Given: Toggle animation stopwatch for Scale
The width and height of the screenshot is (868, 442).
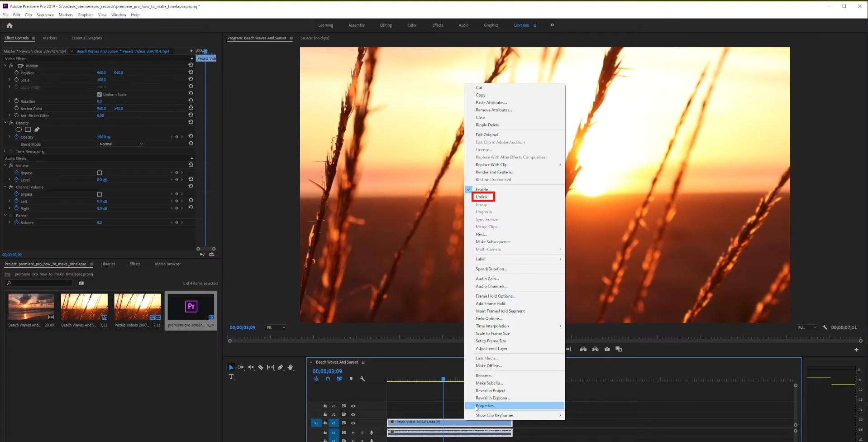Looking at the screenshot, I should [x=16, y=80].
